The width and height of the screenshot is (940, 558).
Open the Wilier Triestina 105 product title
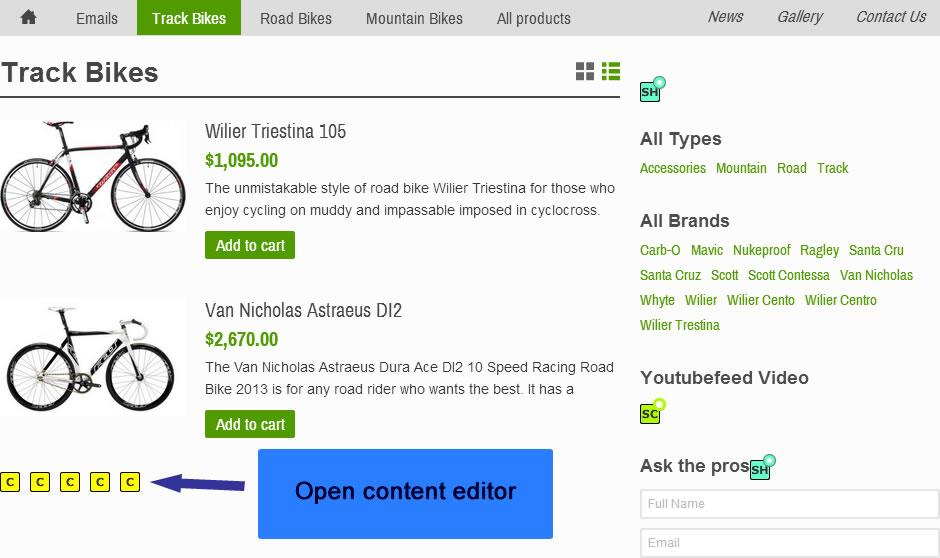(x=275, y=131)
